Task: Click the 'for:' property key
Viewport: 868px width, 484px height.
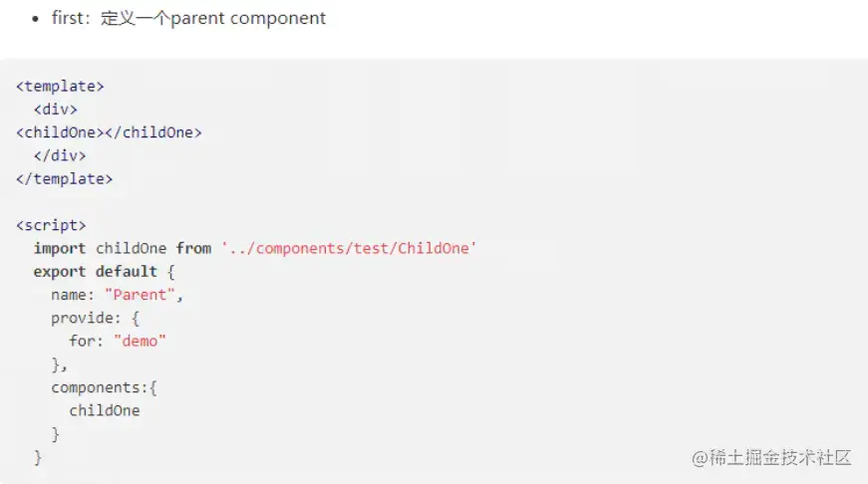Action: point(87,342)
